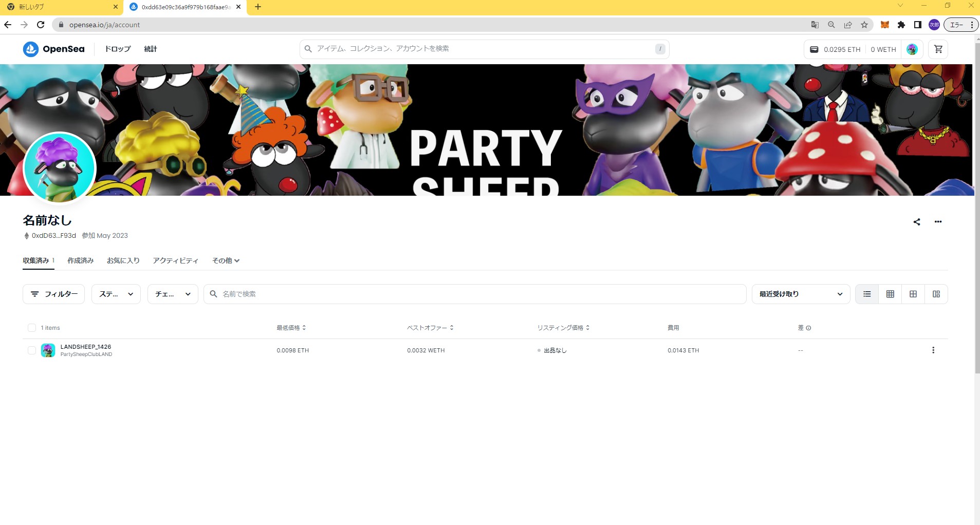This screenshot has height=525, width=980.
Task: Click the share page icon in address bar
Action: pyautogui.click(x=848, y=25)
